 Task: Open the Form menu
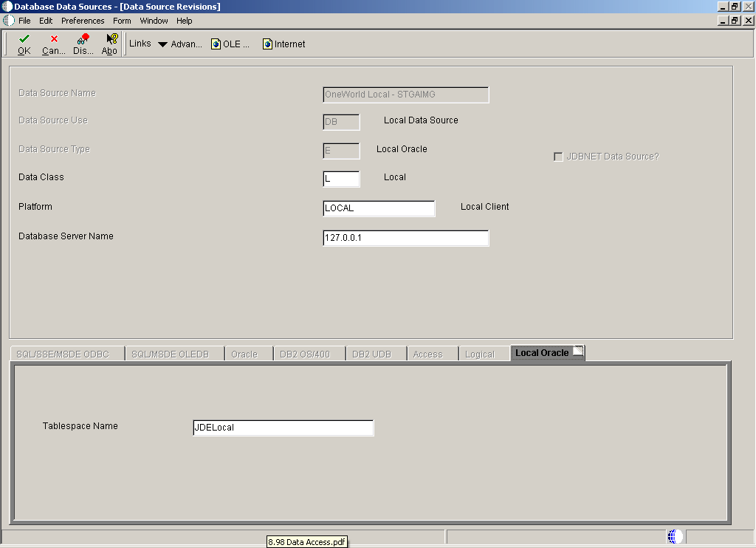point(122,21)
